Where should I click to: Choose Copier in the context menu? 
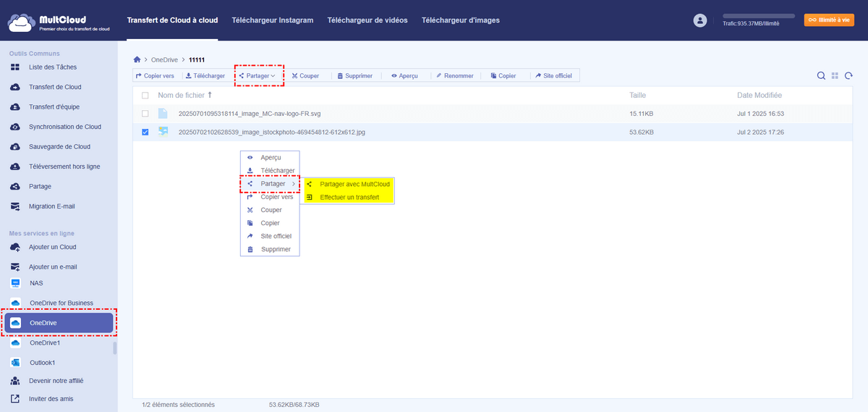[x=270, y=223]
